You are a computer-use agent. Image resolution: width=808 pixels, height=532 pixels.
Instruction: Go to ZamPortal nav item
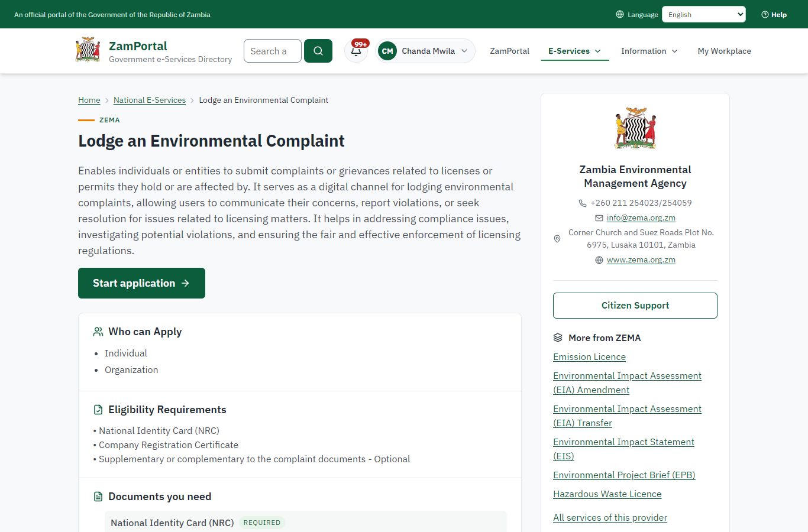pyautogui.click(x=509, y=51)
